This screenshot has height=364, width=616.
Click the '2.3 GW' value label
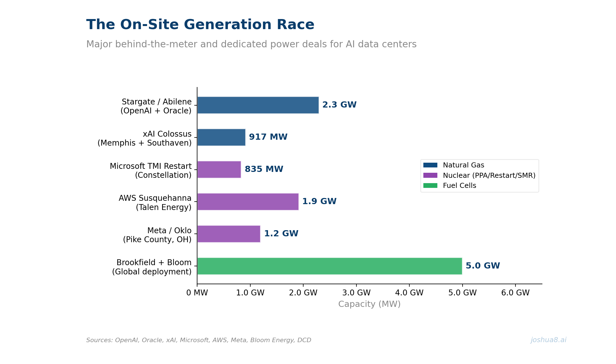click(339, 105)
